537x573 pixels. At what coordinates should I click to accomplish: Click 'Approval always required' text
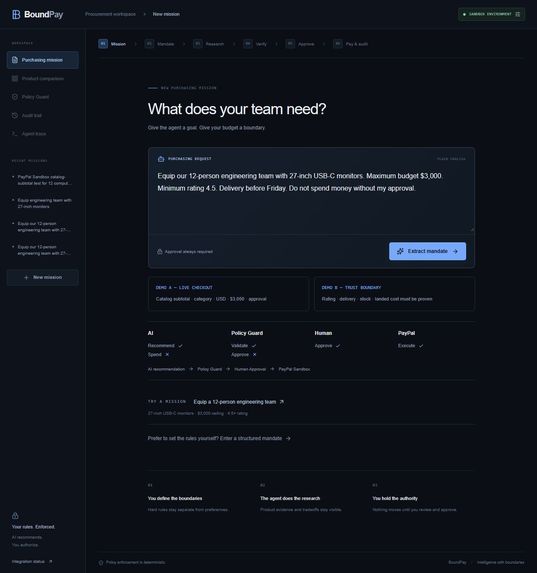(x=189, y=252)
